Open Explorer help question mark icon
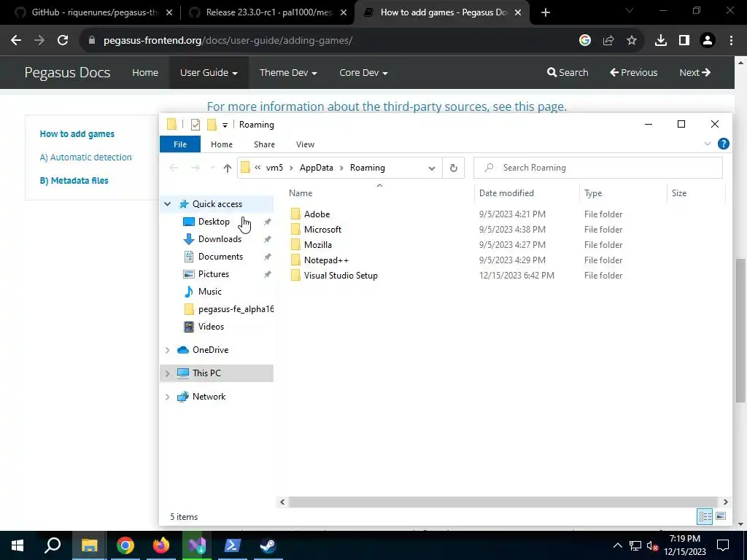Image resolution: width=747 pixels, height=560 pixels. (x=723, y=144)
